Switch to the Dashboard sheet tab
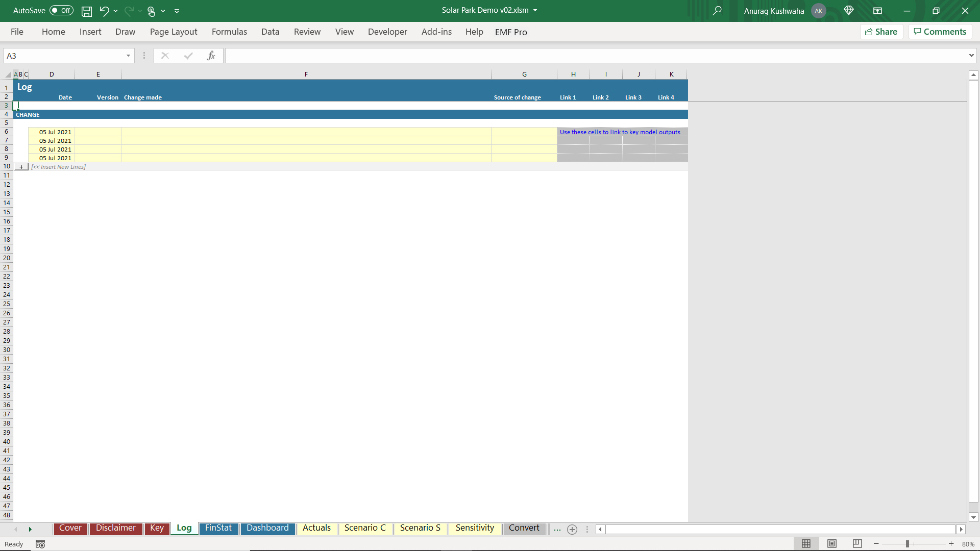The width and height of the screenshot is (980, 551). pos(267,528)
